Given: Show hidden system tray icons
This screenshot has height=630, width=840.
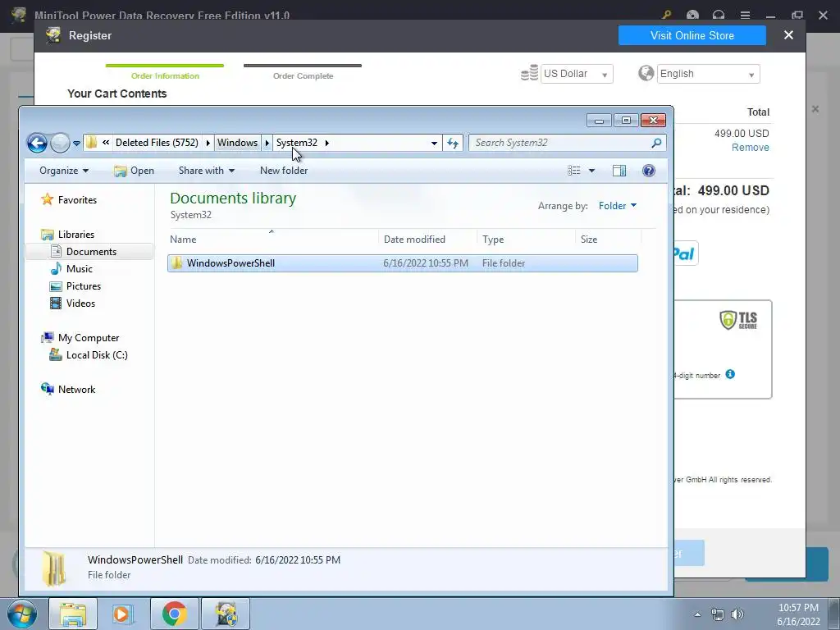Looking at the screenshot, I should point(697,614).
